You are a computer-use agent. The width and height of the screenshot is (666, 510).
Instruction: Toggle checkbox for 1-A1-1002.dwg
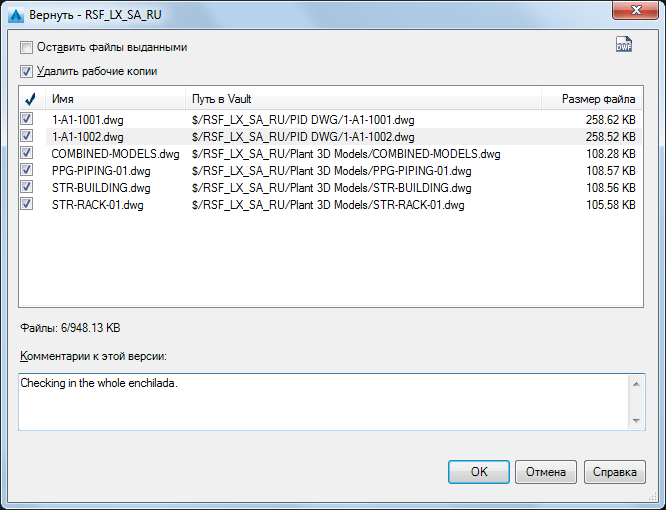coord(26,136)
